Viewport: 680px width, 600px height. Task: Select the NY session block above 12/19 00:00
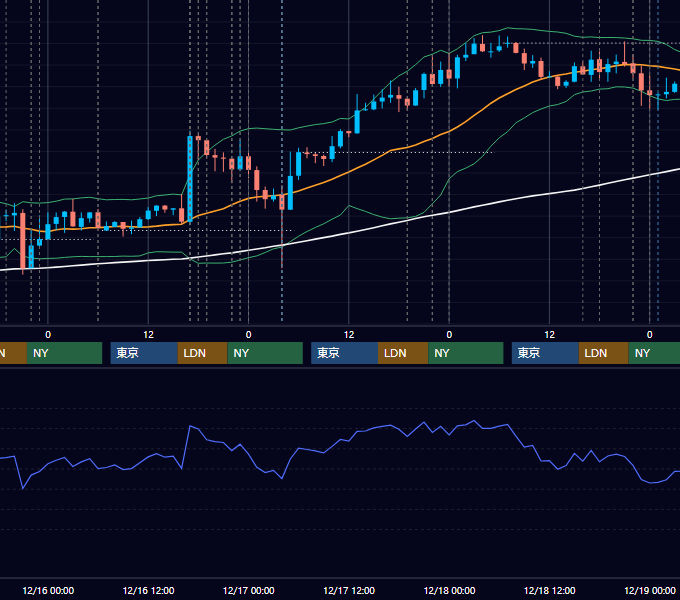tap(654, 353)
